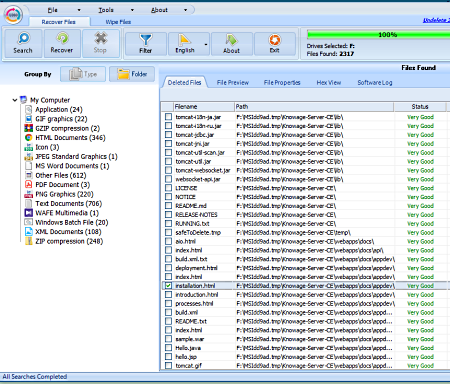
Task: Check the box for tomcat.gif
Action: [168, 366]
